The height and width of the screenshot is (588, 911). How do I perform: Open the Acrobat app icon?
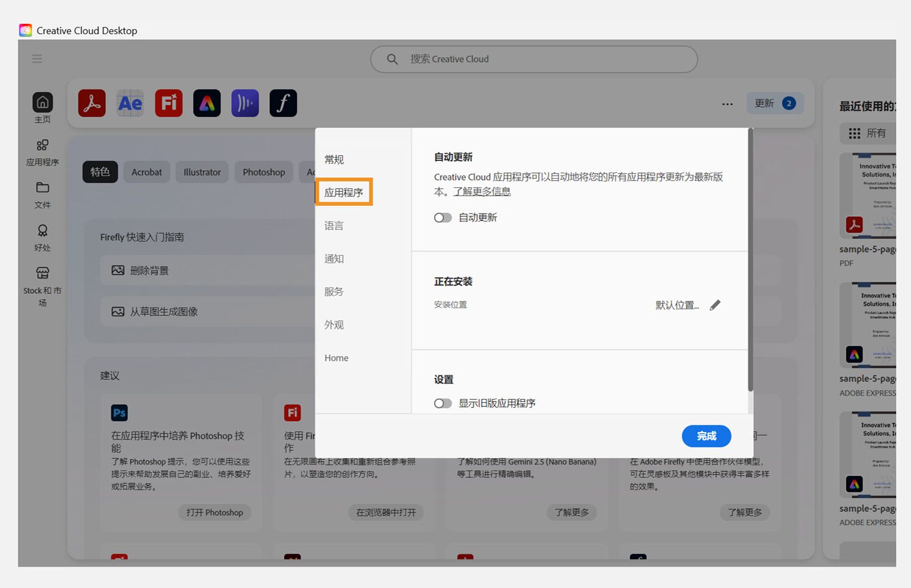tap(92, 103)
